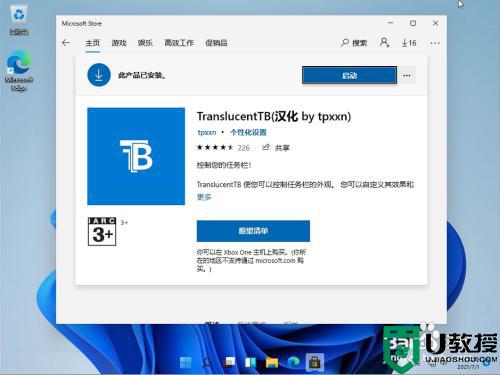
Task: Open Task View on the taskbar
Action: [x=229, y=362]
